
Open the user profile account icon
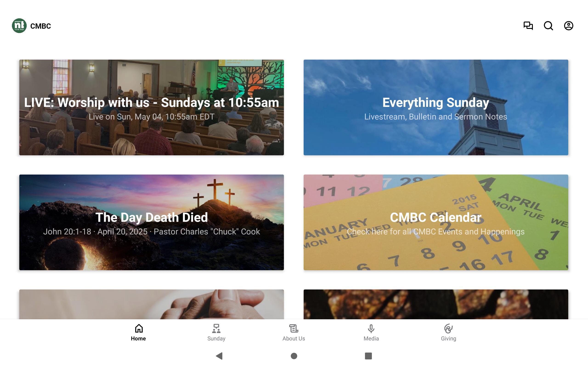568,26
